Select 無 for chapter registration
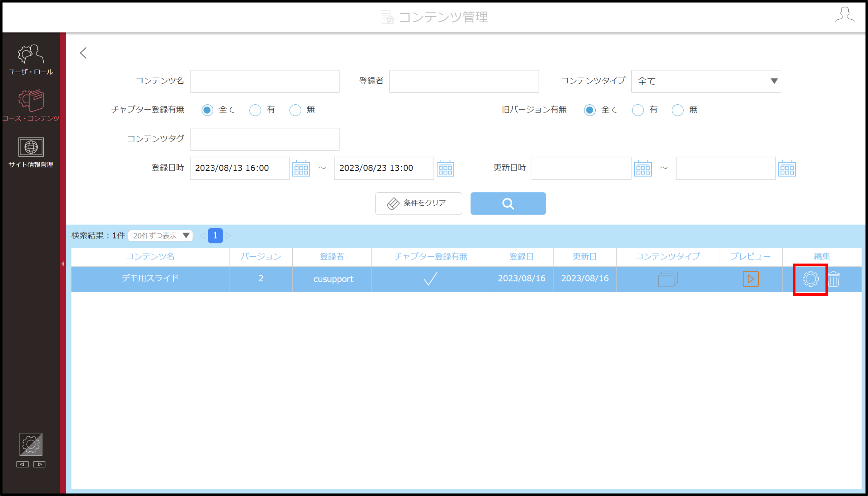Viewport: 868px width, 496px height. pos(295,110)
